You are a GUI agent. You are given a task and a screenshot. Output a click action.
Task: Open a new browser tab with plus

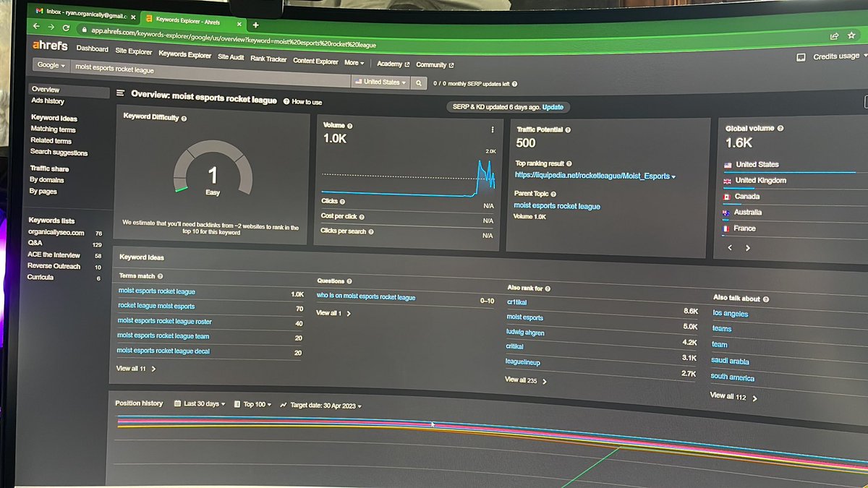click(x=255, y=24)
